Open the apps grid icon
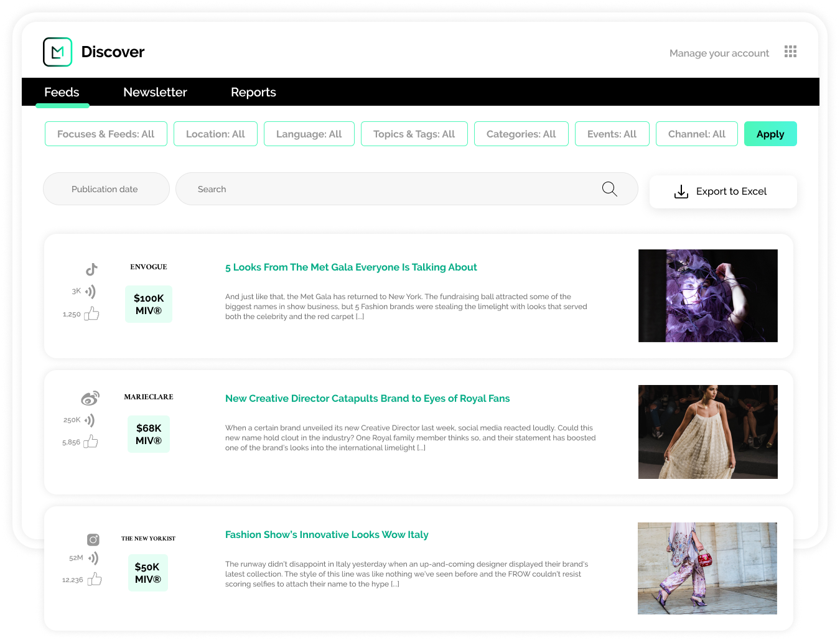 790,52
